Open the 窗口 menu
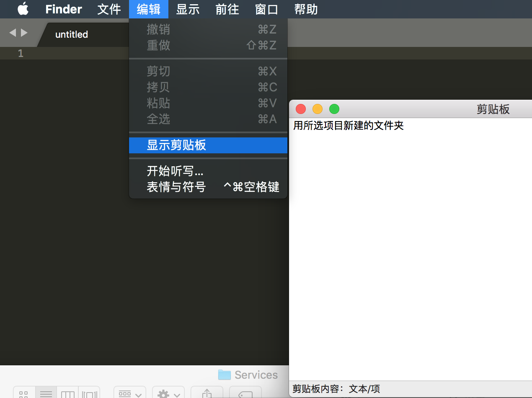Screen dimensions: 532x398 coord(266,9)
